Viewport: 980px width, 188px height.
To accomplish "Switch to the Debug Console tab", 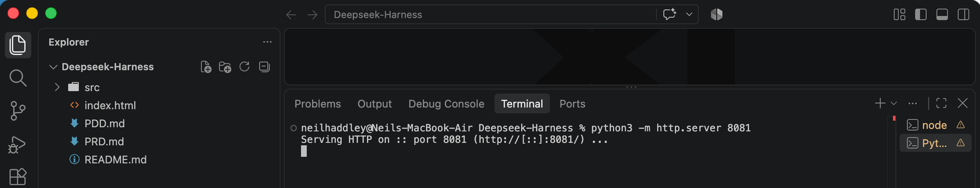I will pyautogui.click(x=446, y=104).
